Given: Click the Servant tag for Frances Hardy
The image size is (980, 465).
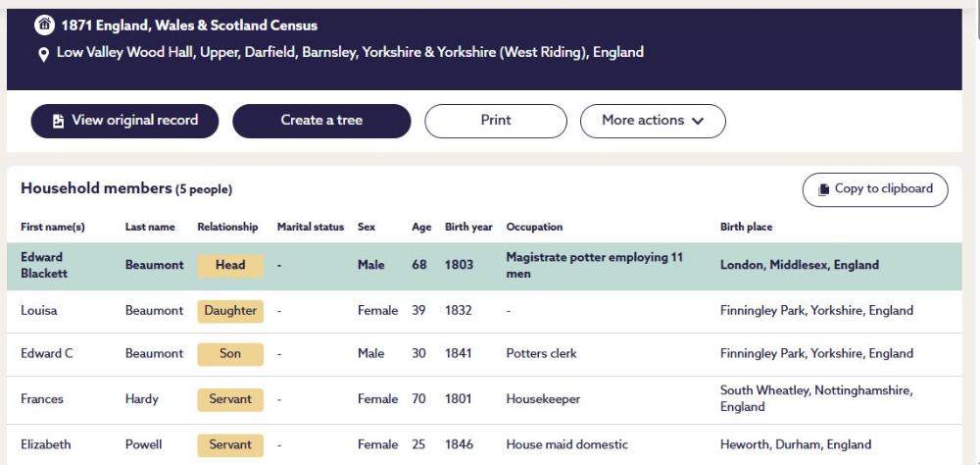Looking at the screenshot, I should pos(230,399).
